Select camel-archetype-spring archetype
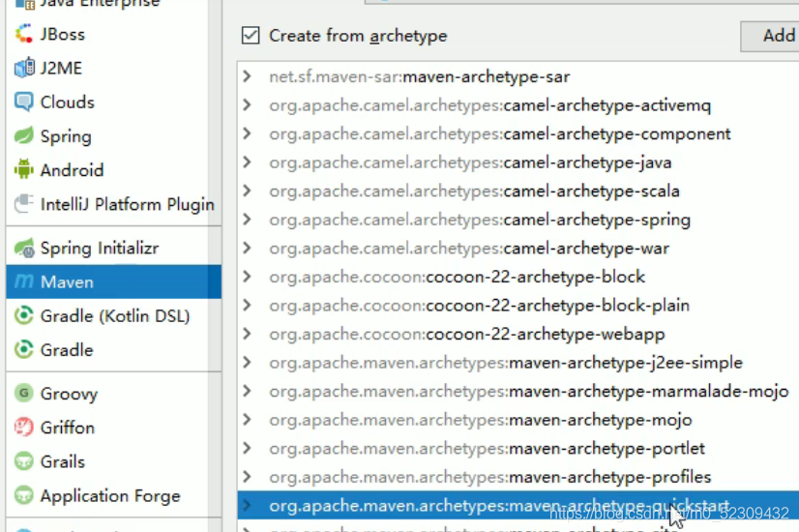The width and height of the screenshot is (799, 532). pyautogui.click(x=518, y=220)
